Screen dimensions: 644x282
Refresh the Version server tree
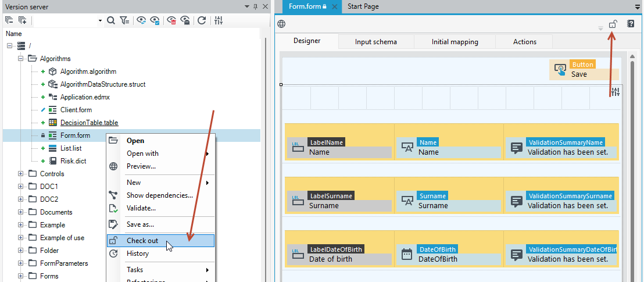point(202,20)
